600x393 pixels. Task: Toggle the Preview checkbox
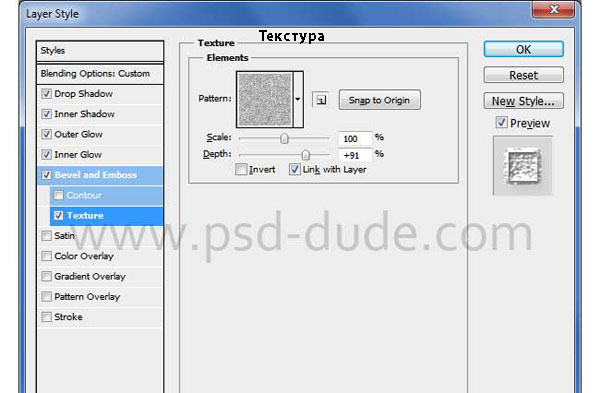click(x=502, y=122)
